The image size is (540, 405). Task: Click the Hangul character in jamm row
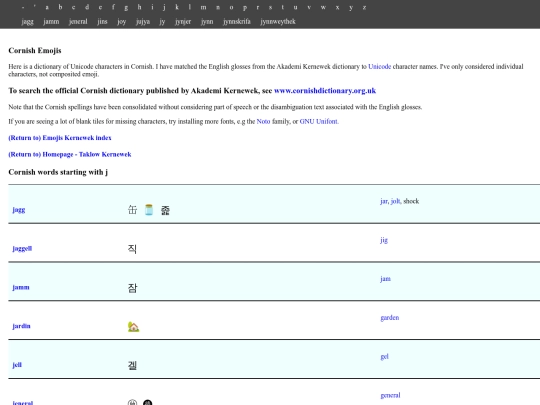tap(132, 288)
